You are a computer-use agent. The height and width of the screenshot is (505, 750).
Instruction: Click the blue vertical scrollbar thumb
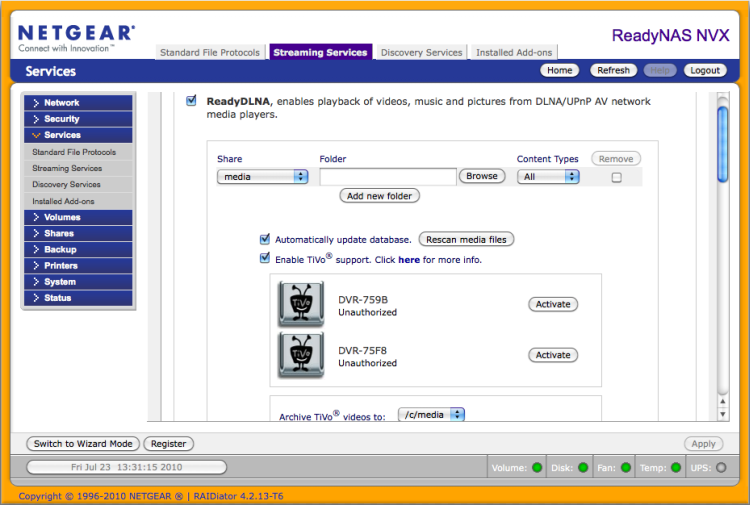(x=723, y=144)
